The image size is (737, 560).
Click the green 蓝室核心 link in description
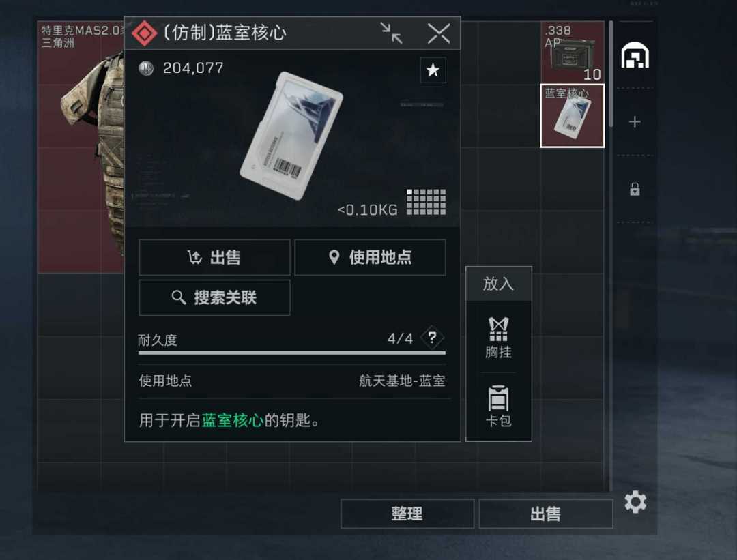[x=232, y=420]
